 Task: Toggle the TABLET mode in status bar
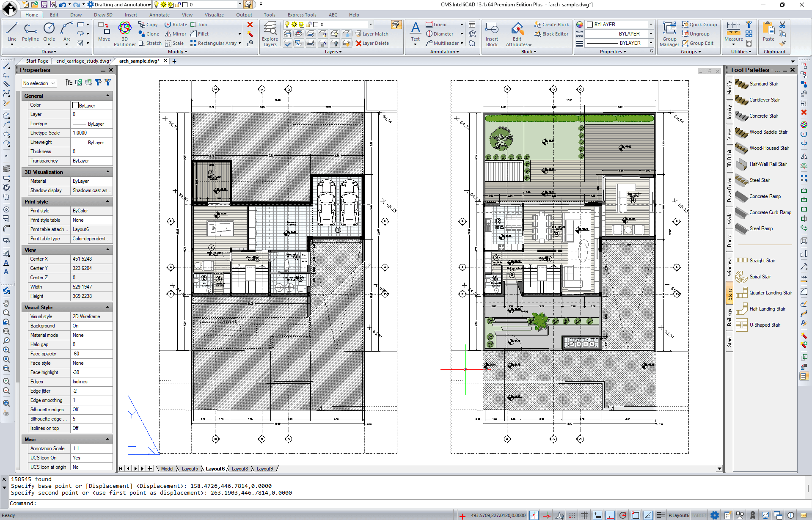click(x=699, y=515)
